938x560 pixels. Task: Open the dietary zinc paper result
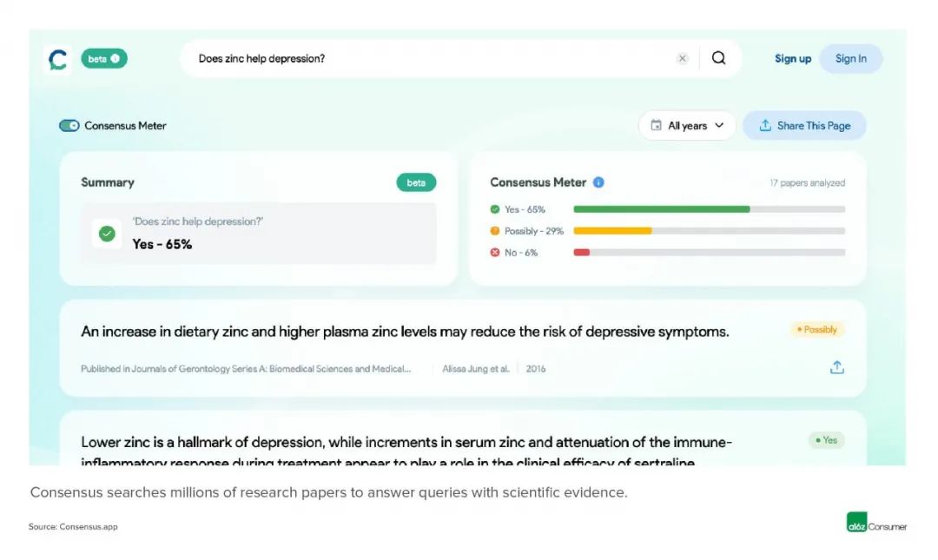point(405,332)
